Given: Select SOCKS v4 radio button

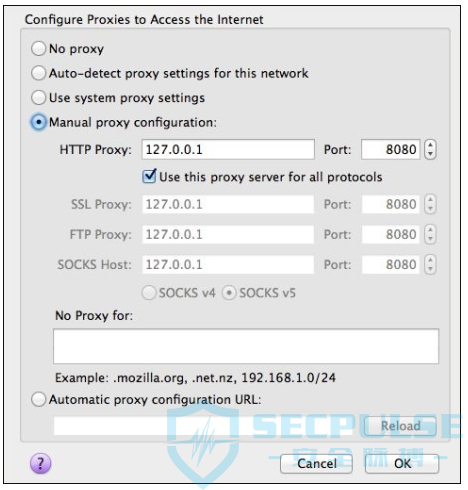Looking at the screenshot, I should [149, 293].
